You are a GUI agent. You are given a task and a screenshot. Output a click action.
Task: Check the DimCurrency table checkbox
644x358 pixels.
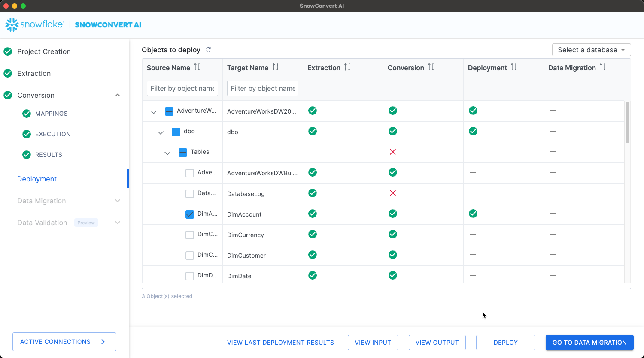pyautogui.click(x=190, y=235)
